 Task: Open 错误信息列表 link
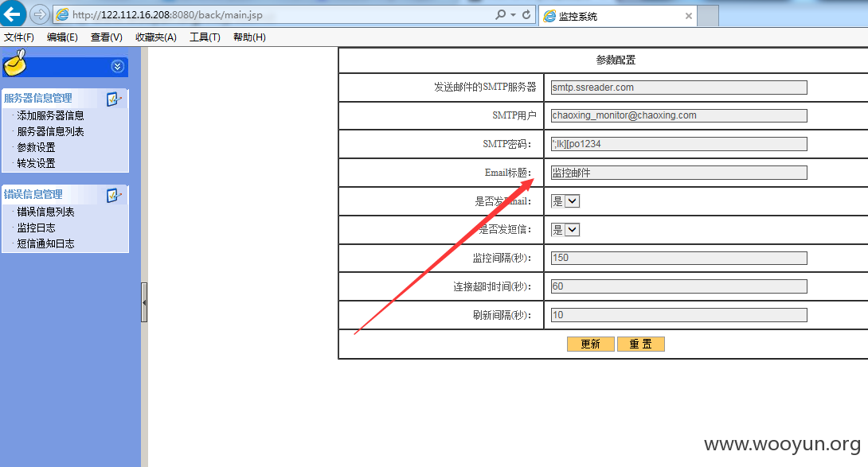45,212
